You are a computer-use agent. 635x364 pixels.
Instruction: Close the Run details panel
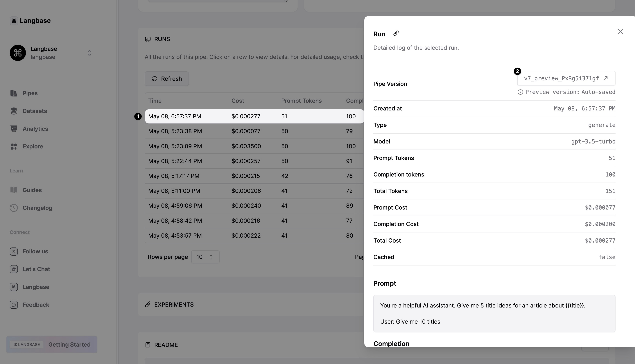[x=620, y=32]
